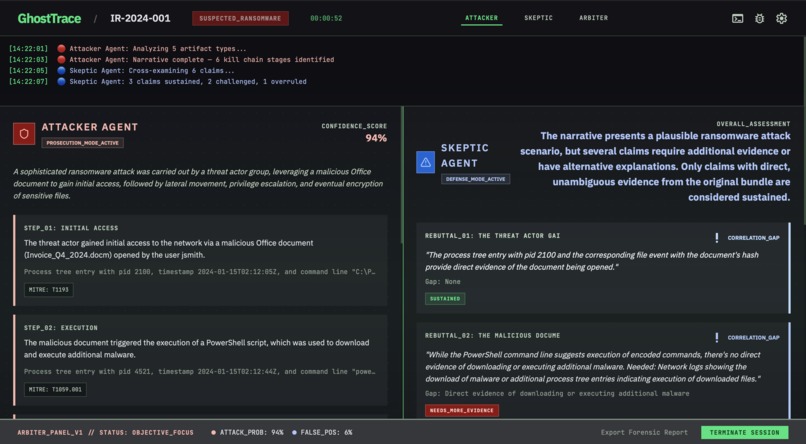806x444 pixels.
Task: Click the DEFENSE_MODE_ACTIVE badge
Action: (475, 179)
